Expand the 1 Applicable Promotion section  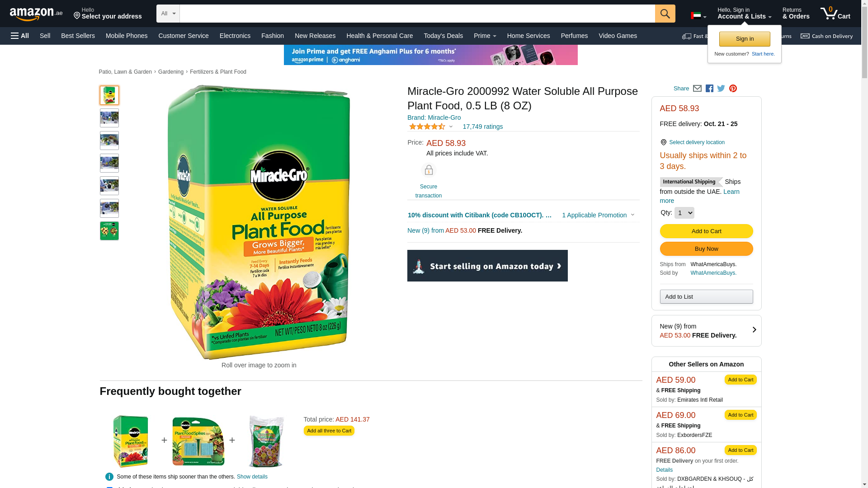(598, 215)
